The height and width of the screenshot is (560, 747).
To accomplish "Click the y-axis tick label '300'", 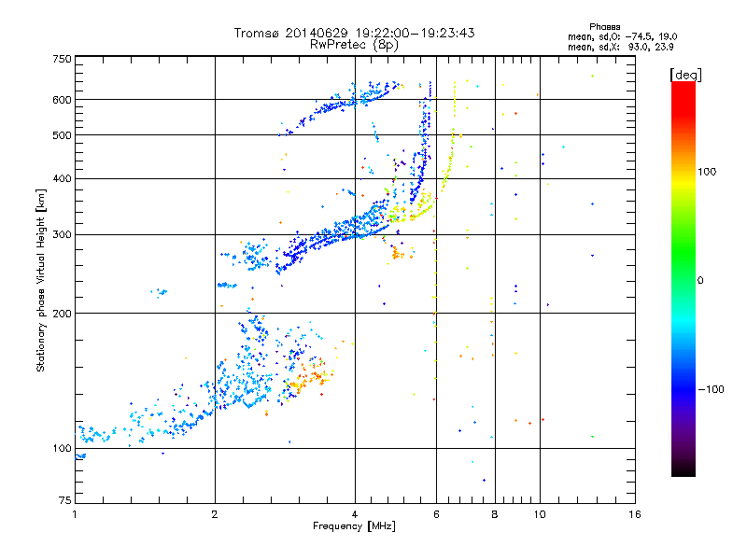I will point(62,235).
